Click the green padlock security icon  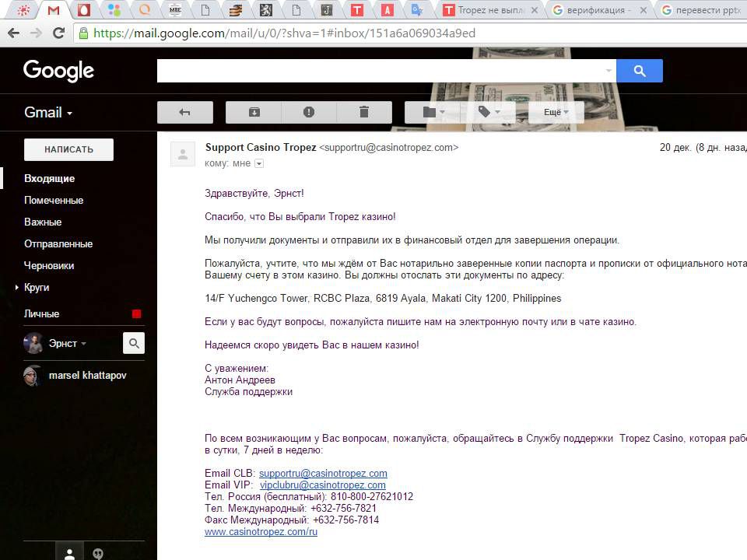[x=83, y=33]
